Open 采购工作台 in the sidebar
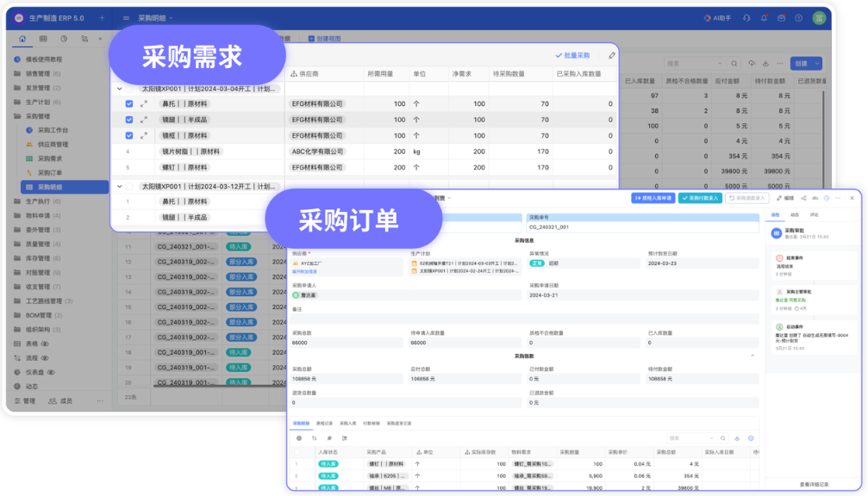This screenshot has height=496, width=868. 53,131
